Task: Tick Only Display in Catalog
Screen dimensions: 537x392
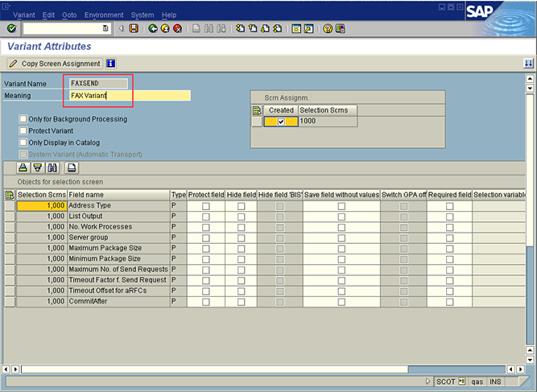Action: point(23,142)
